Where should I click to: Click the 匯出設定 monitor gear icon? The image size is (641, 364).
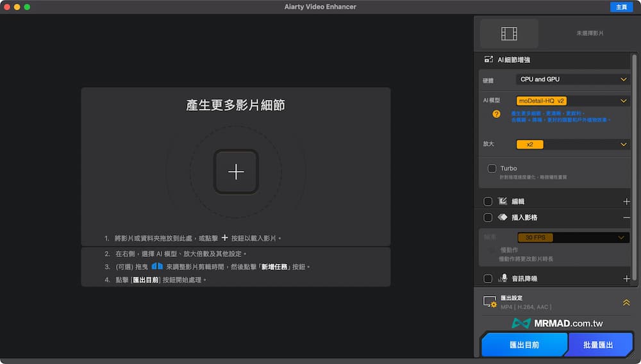[x=490, y=302]
